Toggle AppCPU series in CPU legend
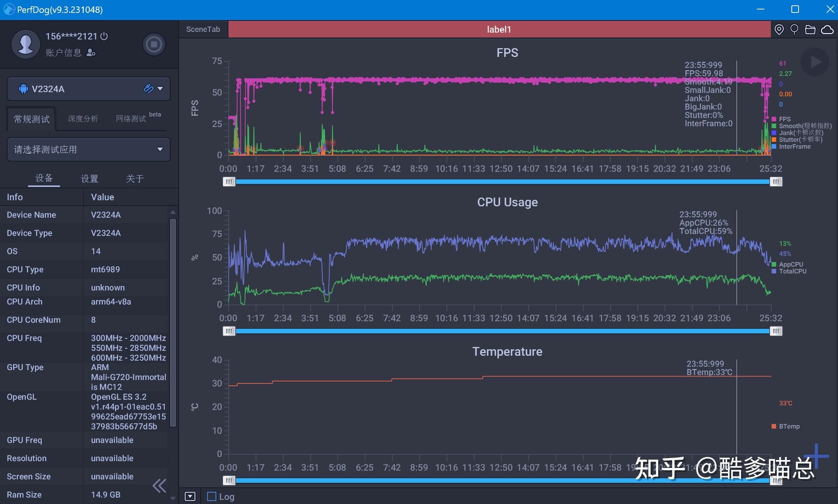The width and height of the screenshot is (838, 504). click(x=787, y=264)
